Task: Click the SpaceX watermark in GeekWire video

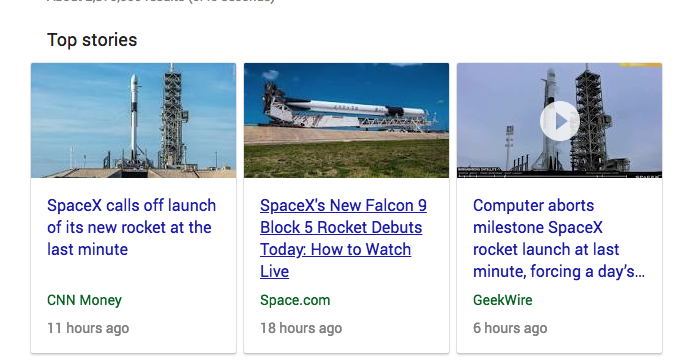Action: [x=648, y=176]
